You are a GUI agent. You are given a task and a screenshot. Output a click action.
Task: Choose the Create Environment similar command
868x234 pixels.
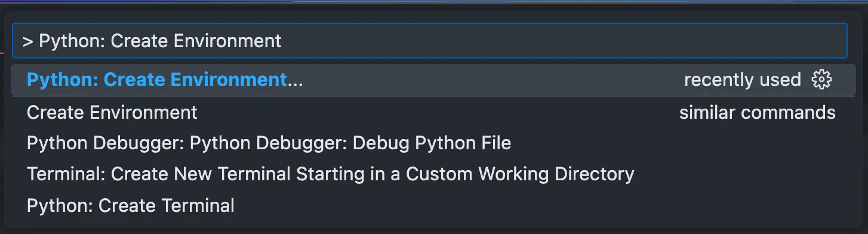tap(433, 112)
